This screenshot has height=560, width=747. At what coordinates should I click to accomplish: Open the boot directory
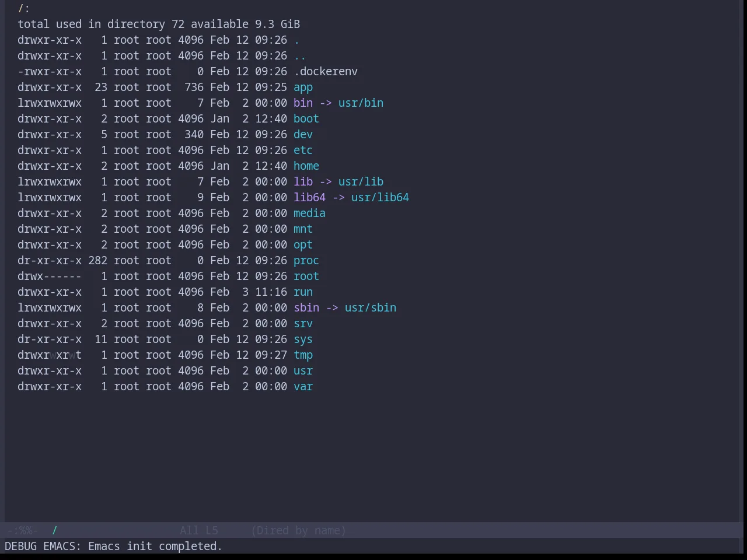tap(306, 119)
